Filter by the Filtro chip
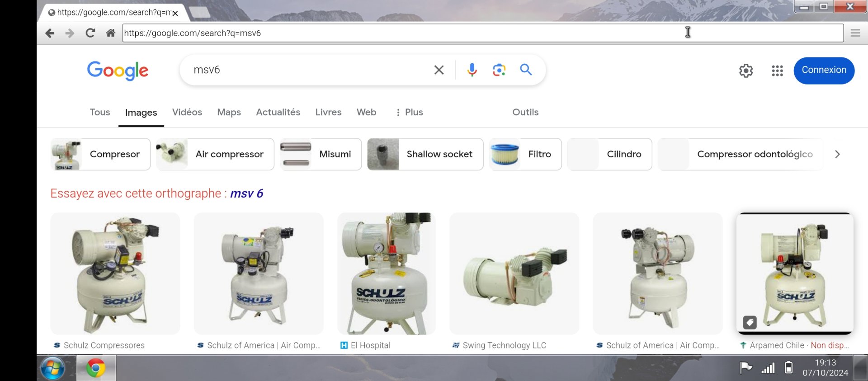 525,154
